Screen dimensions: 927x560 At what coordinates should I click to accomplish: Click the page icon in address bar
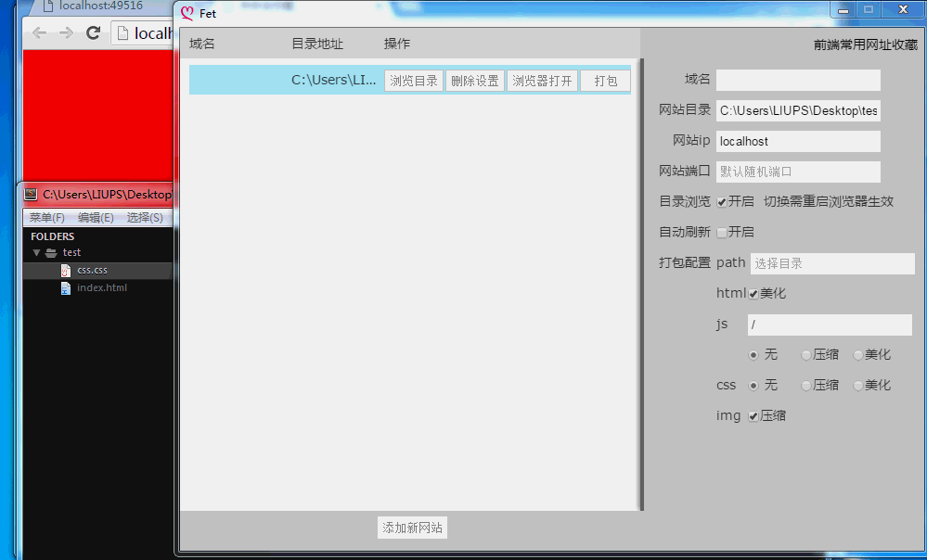122,33
